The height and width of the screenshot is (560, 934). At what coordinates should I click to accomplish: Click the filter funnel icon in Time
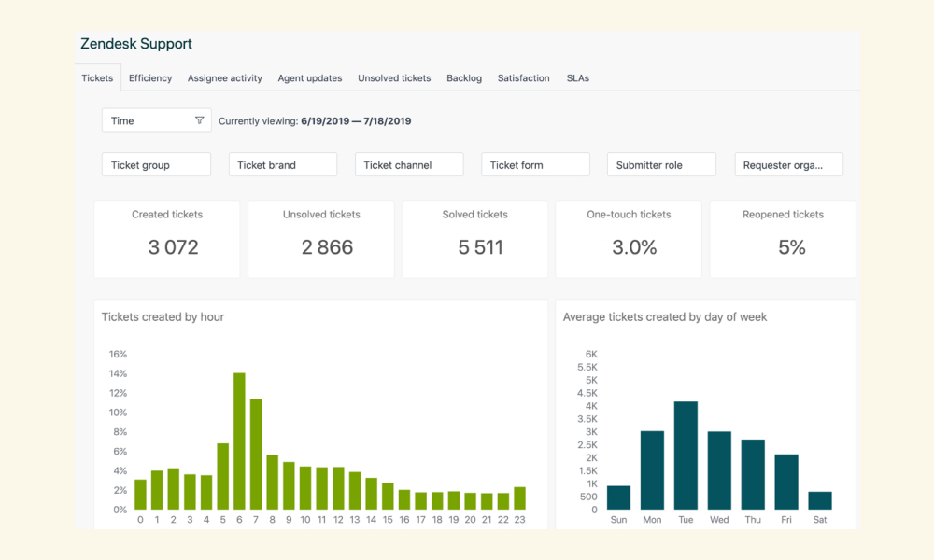pos(200,120)
